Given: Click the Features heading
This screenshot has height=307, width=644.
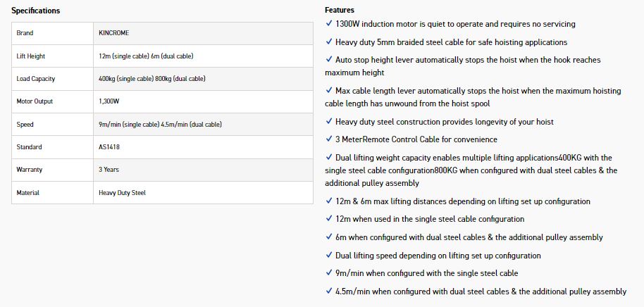Looking at the screenshot, I should (340, 11).
